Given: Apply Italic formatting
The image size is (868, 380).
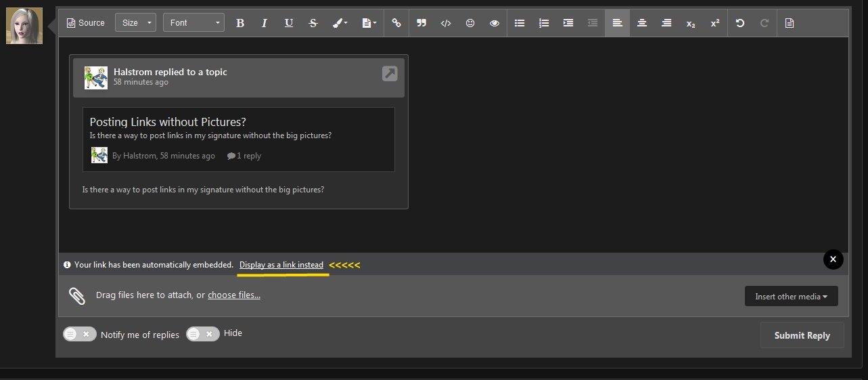Looking at the screenshot, I should (x=265, y=23).
